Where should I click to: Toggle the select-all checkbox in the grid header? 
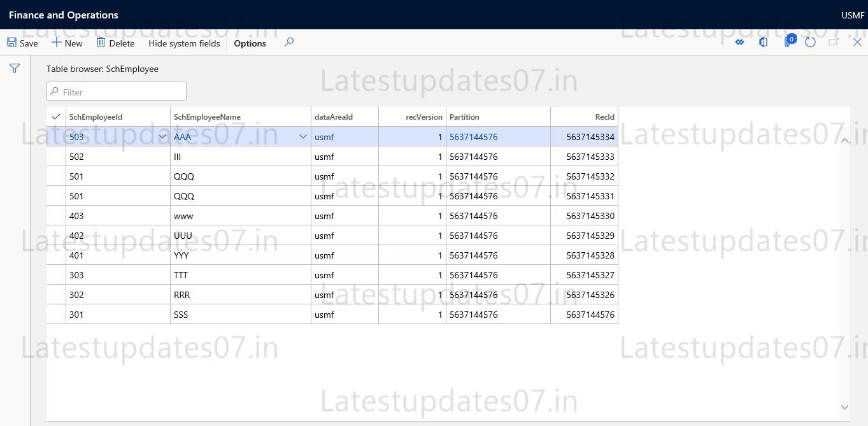click(55, 117)
